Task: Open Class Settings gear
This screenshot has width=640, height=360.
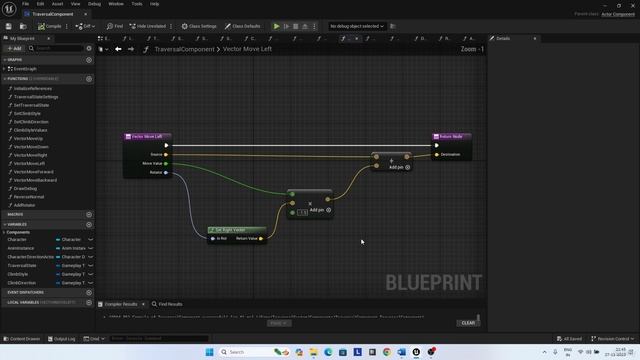Action: click(x=199, y=26)
